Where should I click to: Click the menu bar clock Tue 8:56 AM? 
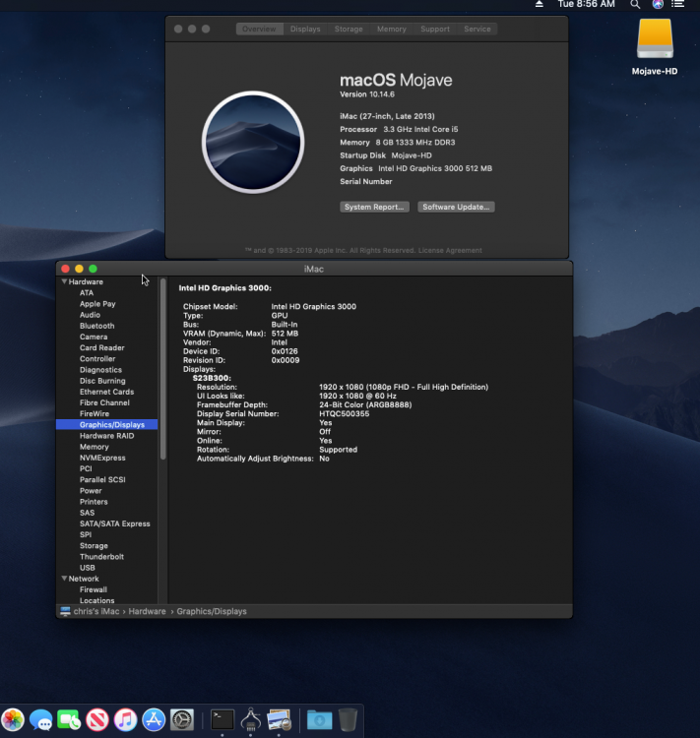tap(587, 4)
